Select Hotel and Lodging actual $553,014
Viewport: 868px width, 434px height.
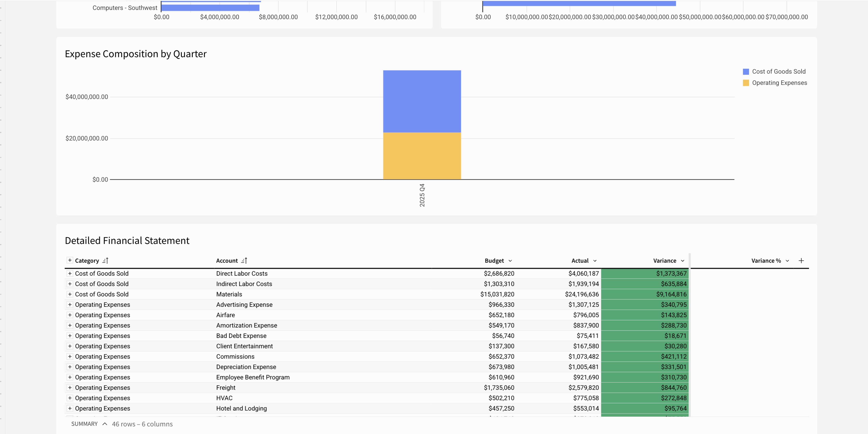click(586, 408)
